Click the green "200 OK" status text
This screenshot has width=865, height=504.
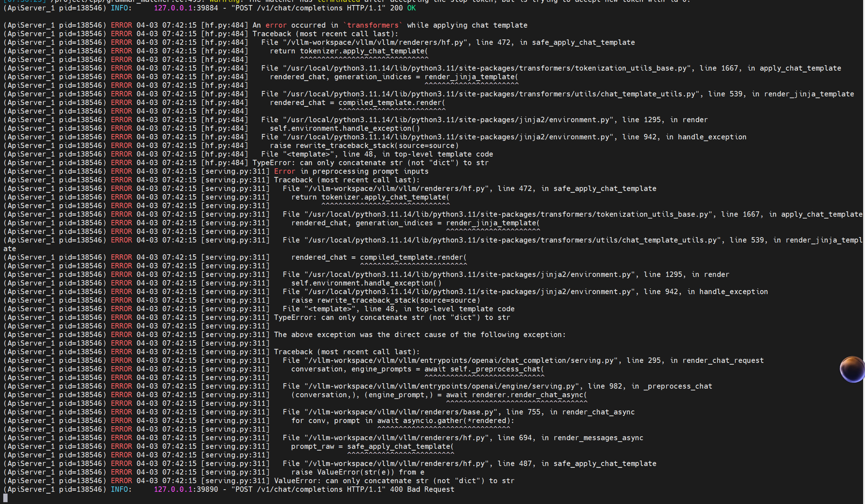tap(403, 8)
